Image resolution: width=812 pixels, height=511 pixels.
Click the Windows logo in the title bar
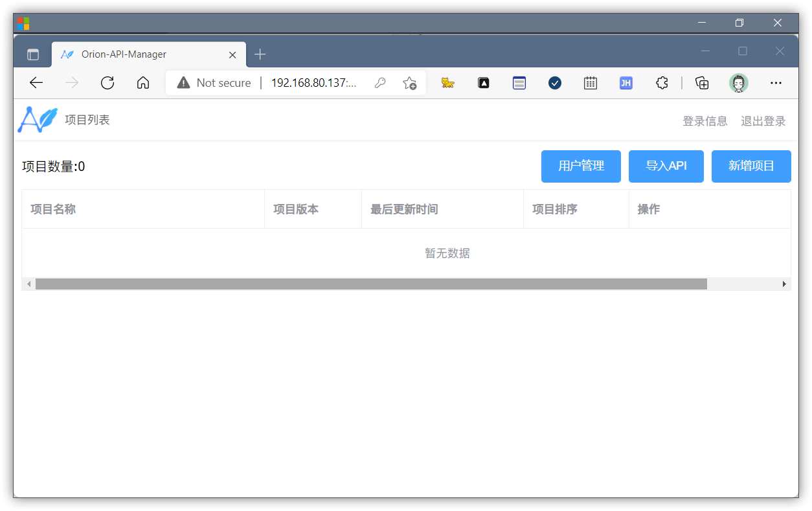click(x=23, y=23)
